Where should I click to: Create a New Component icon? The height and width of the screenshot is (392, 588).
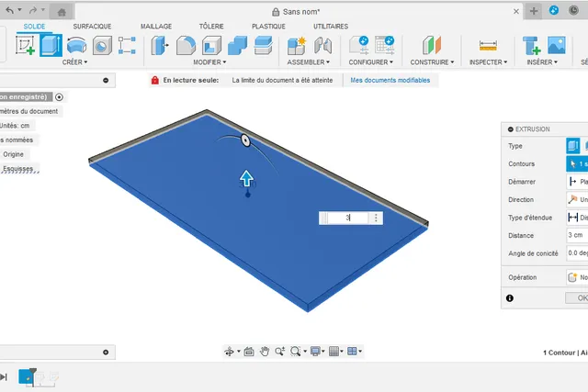296,46
